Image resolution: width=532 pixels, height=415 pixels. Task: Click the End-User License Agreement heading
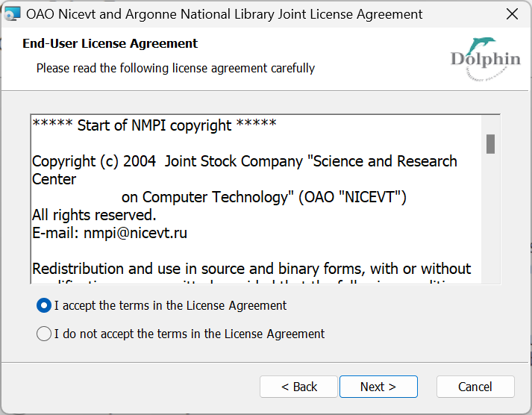110,43
